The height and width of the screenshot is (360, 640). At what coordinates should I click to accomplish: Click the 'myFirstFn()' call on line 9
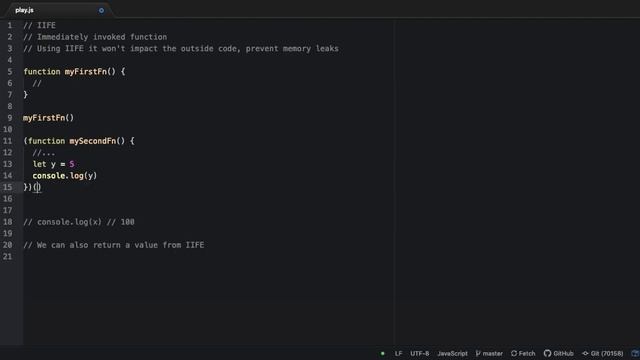tap(49, 118)
